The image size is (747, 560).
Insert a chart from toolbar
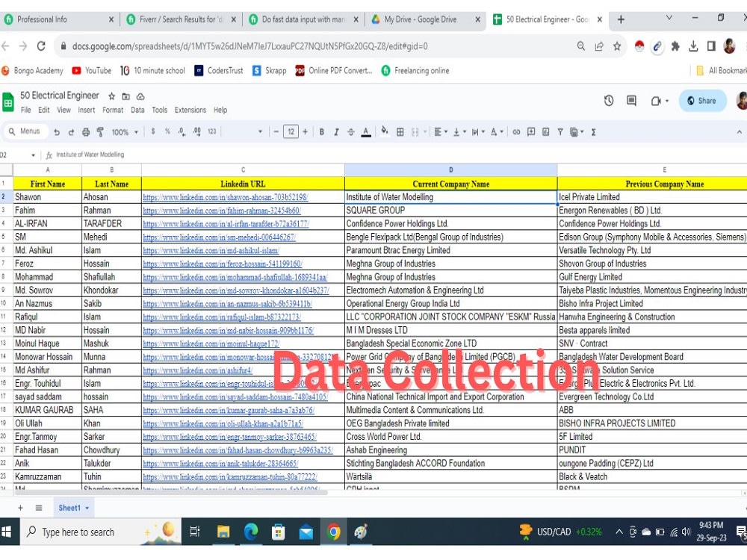545,132
